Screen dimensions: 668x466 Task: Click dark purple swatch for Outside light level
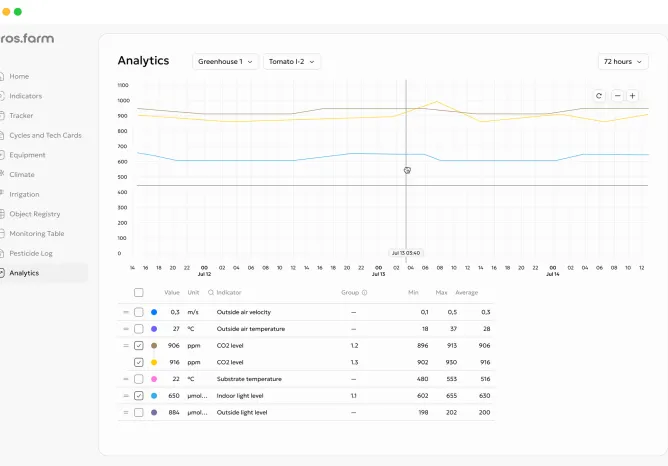[154, 412]
